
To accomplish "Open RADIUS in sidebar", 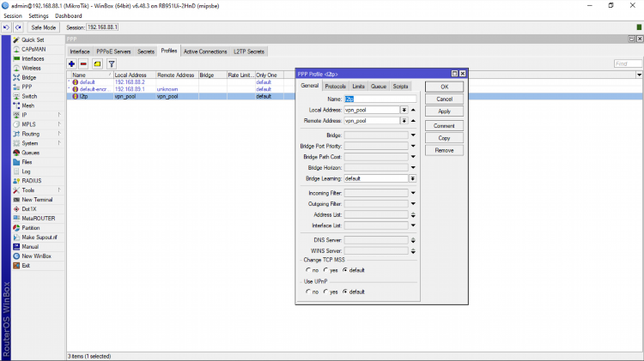I will coord(32,181).
